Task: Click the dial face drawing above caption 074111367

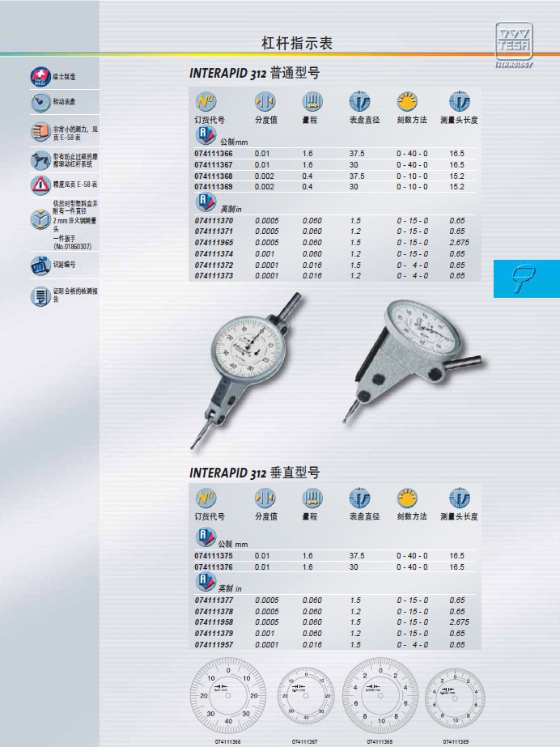Action: [x=305, y=696]
